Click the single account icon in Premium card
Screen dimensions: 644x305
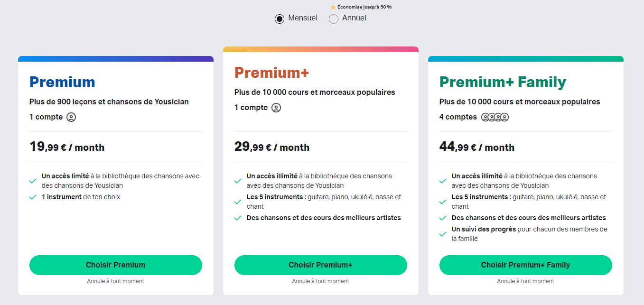[x=71, y=117]
